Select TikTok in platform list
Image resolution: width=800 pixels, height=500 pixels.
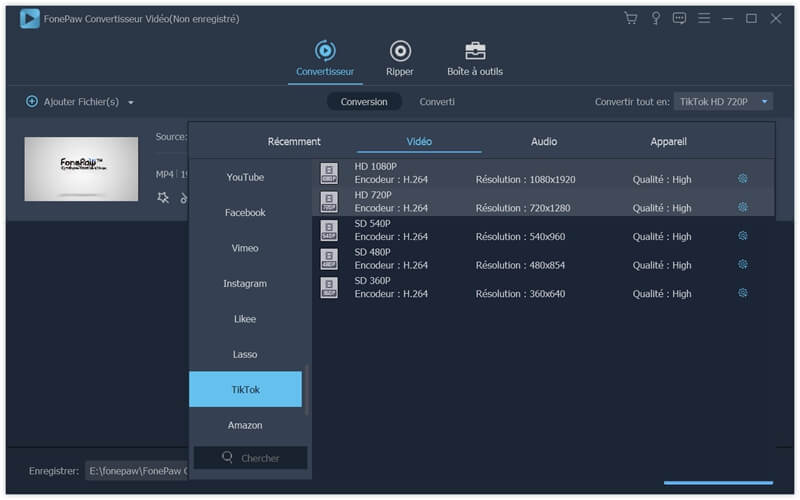(245, 389)
